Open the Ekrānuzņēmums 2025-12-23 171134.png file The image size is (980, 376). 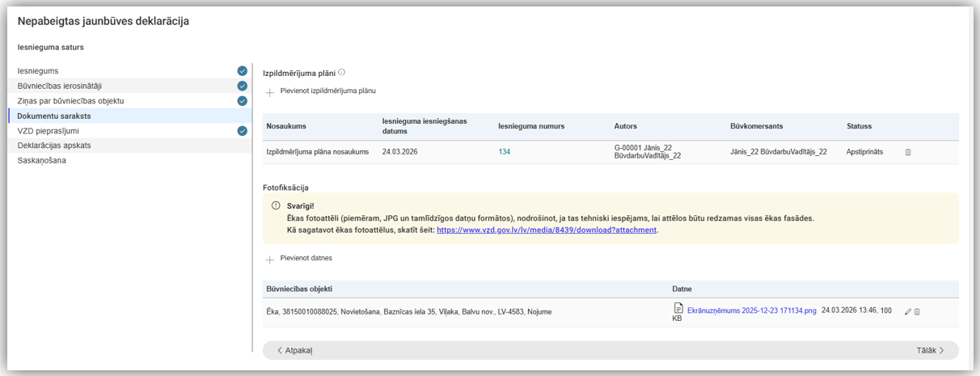click(751, 310)
